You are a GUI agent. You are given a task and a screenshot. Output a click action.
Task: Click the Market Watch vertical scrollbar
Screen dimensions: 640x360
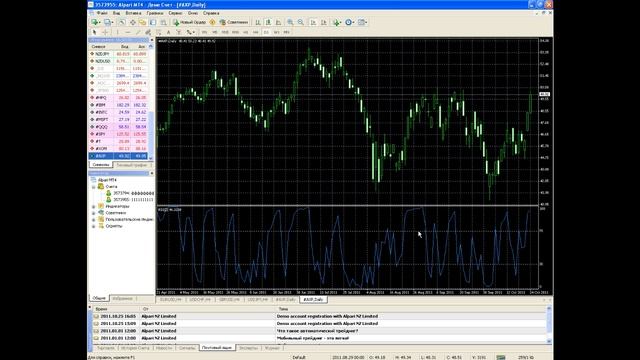151,102
